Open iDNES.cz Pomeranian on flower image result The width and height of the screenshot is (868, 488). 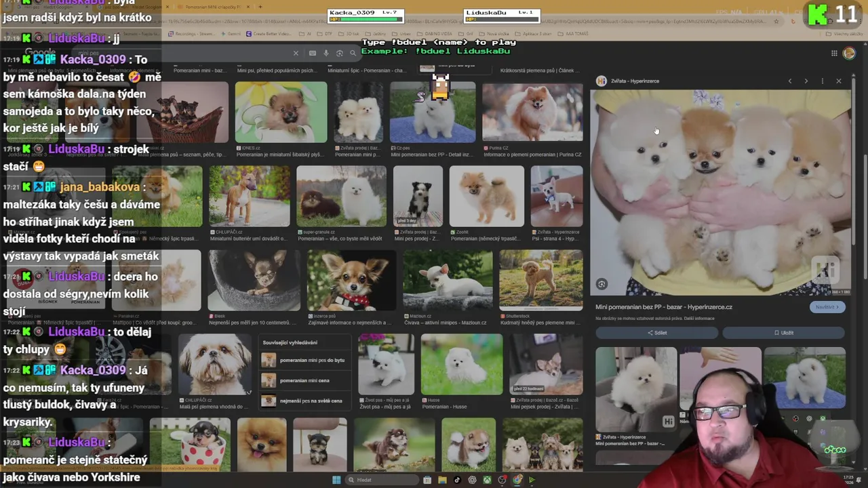click(281, 113)
